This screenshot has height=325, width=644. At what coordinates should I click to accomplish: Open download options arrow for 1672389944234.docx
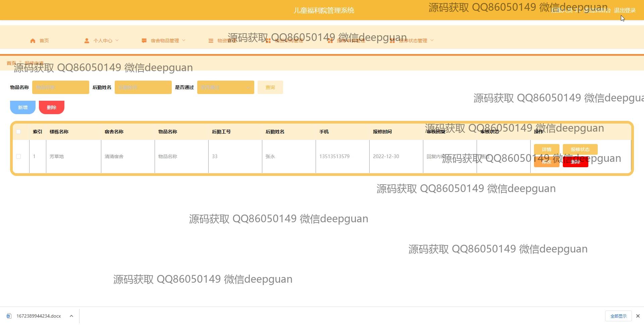coord(71,316)
